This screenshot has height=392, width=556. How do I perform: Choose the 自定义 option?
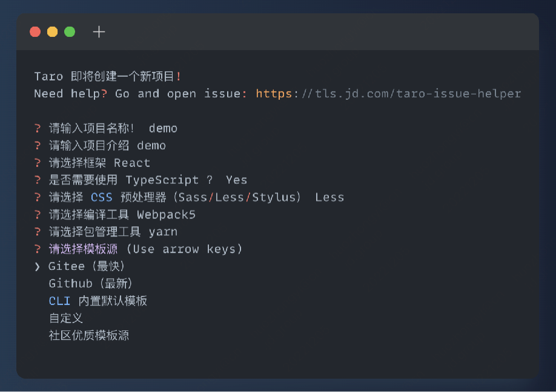coord(66,318)
